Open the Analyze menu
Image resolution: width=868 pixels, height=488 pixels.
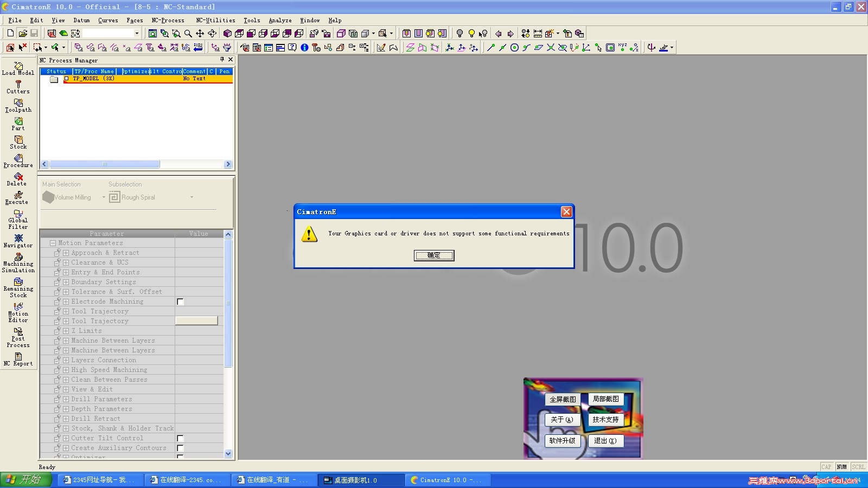[x=280, y=21]
